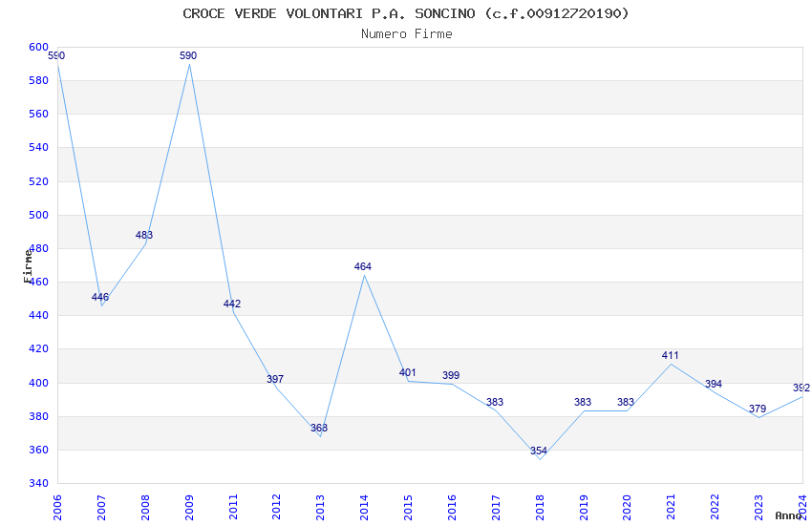
Task: Click the year 2024 on the x-axis
Action: [x=802, y=507]
